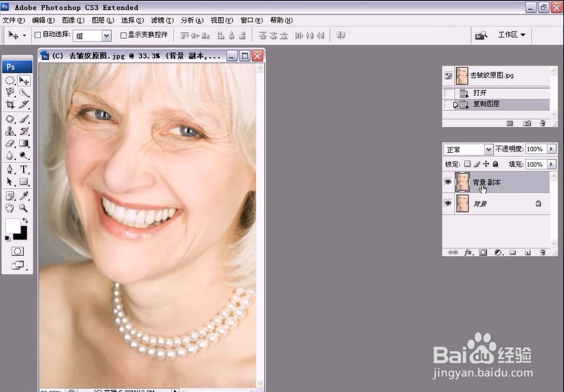
Task: Toggle lock transparent pixels
Action: pyautogui.click(x=467, y=164)
